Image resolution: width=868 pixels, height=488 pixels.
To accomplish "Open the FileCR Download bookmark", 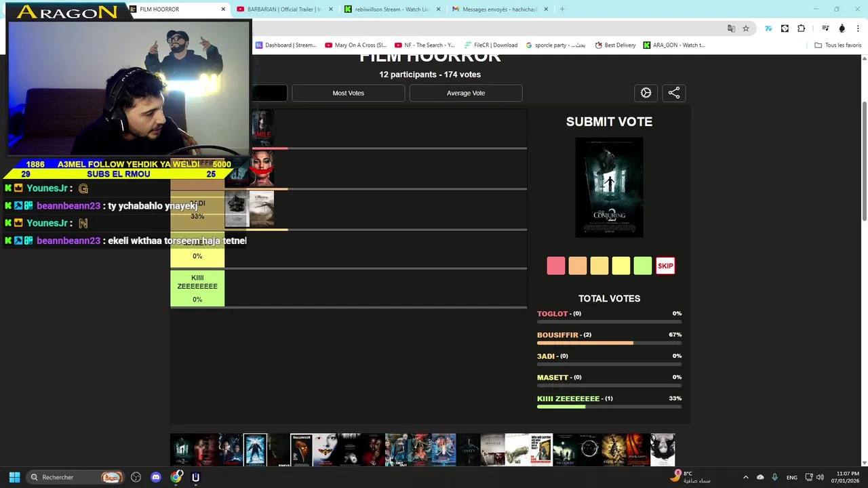I will pos(491,45).
